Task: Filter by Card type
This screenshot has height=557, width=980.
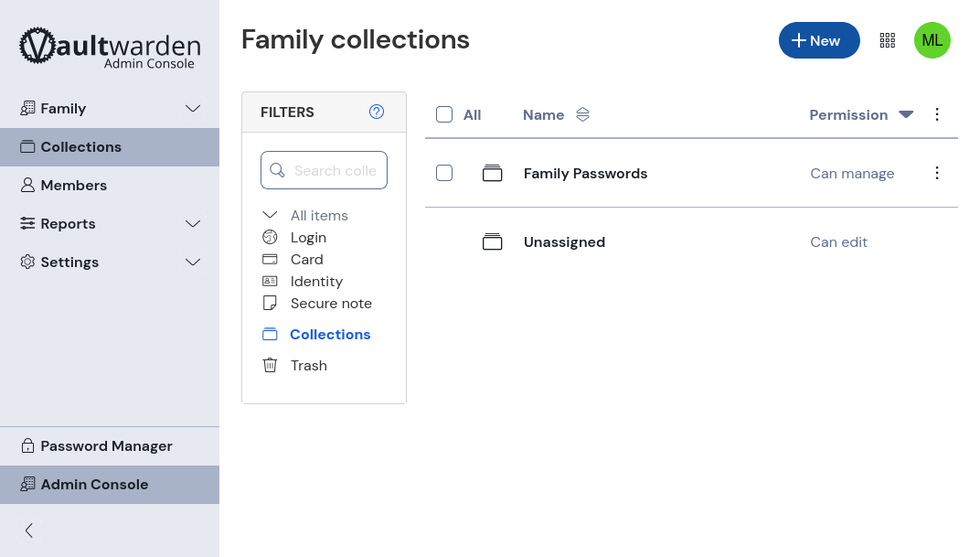Action: (x=306, y=260)
